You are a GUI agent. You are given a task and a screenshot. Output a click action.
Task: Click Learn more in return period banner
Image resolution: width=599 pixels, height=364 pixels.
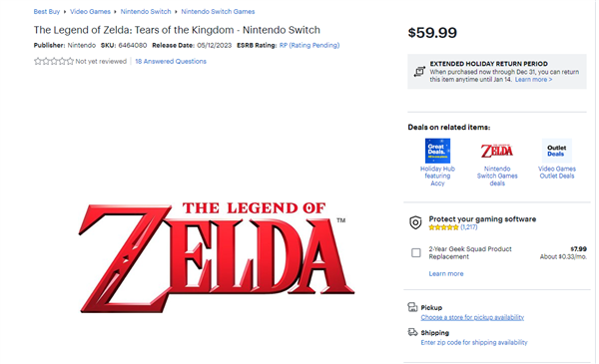tap(533, 80)
